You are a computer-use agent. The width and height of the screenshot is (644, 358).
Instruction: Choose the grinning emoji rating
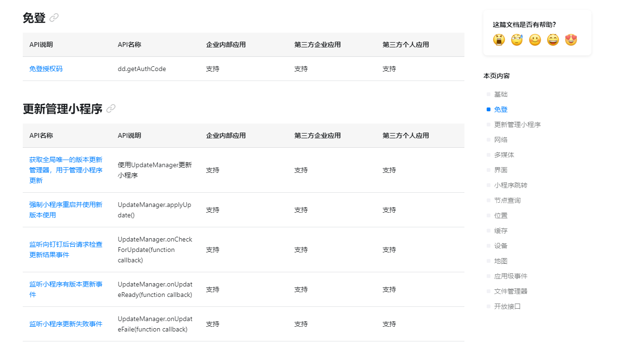(x=553, y=40)
